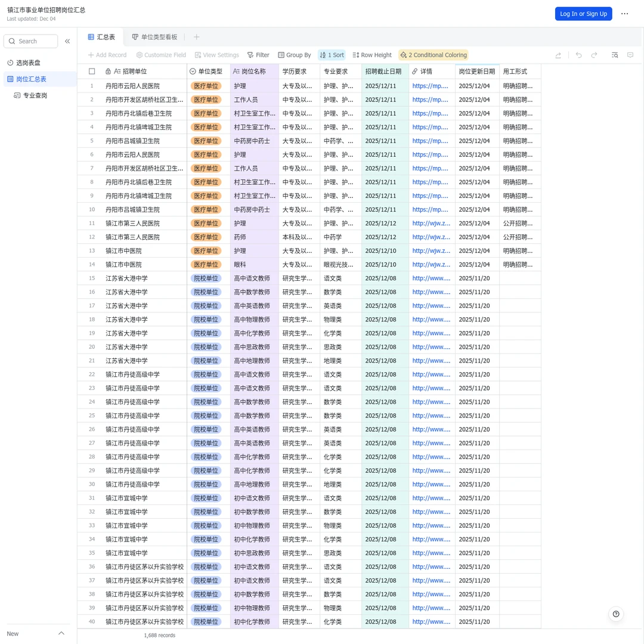This screenshot has width=644, height=644.
Task: Adjust Row Height setting
Action: pos(372,55)
